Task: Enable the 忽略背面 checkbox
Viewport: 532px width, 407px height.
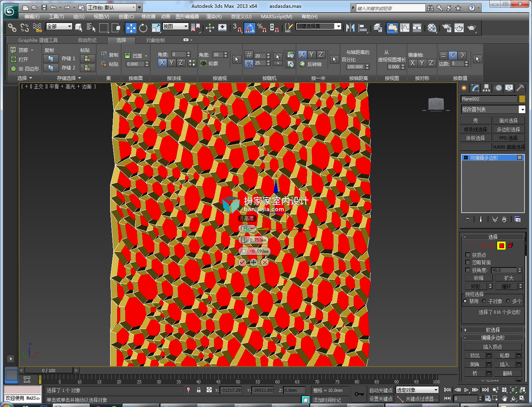Action: 468,262
